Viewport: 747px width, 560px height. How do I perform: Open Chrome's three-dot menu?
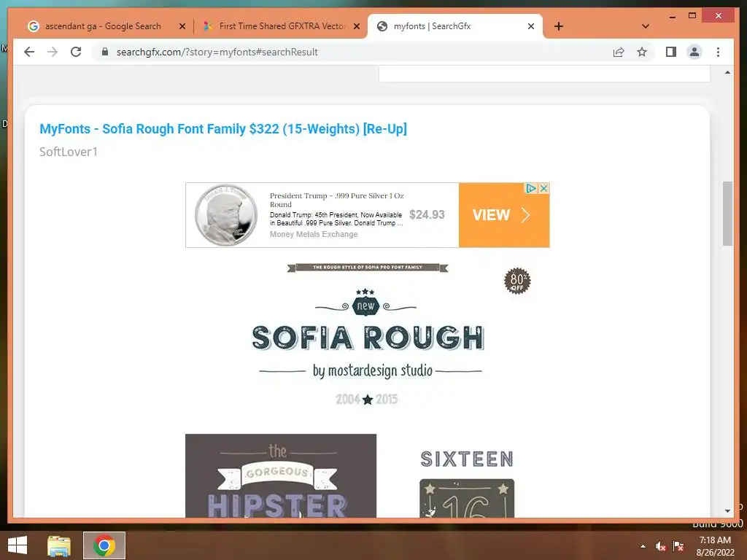718,52
